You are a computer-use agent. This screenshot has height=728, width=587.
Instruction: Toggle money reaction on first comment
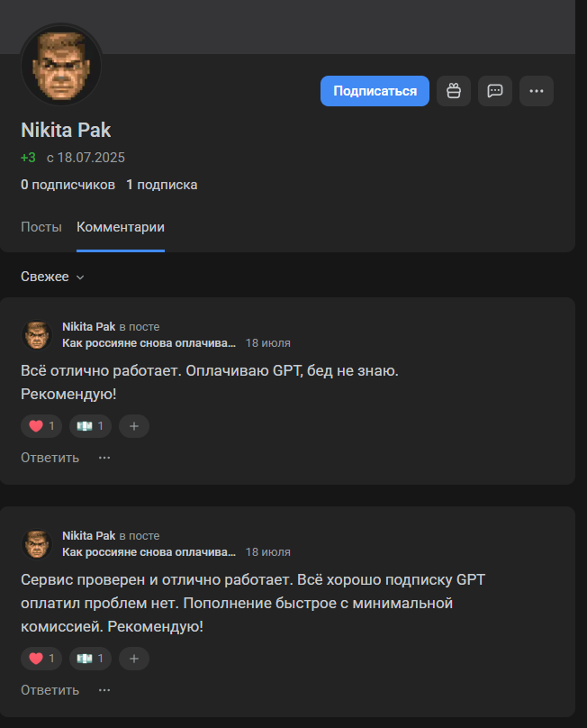click(x=90, y=426)
